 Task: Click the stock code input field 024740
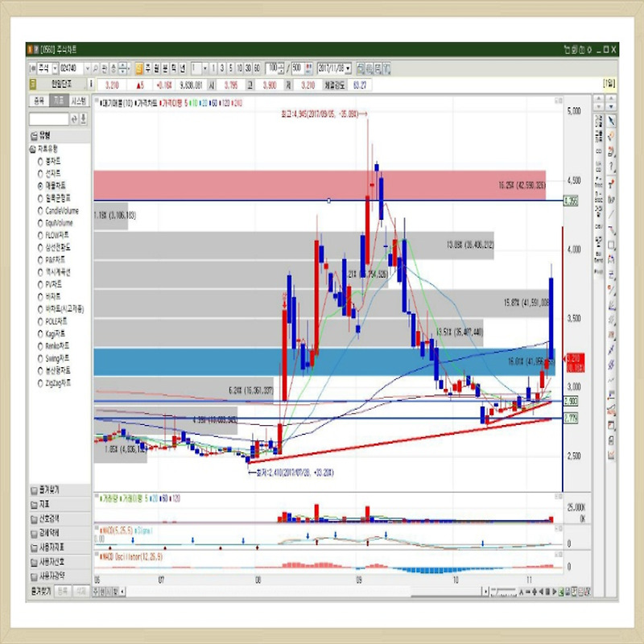(x=72, y=68)
